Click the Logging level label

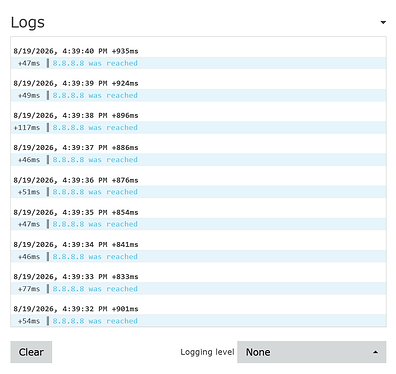tap(207, 352)
